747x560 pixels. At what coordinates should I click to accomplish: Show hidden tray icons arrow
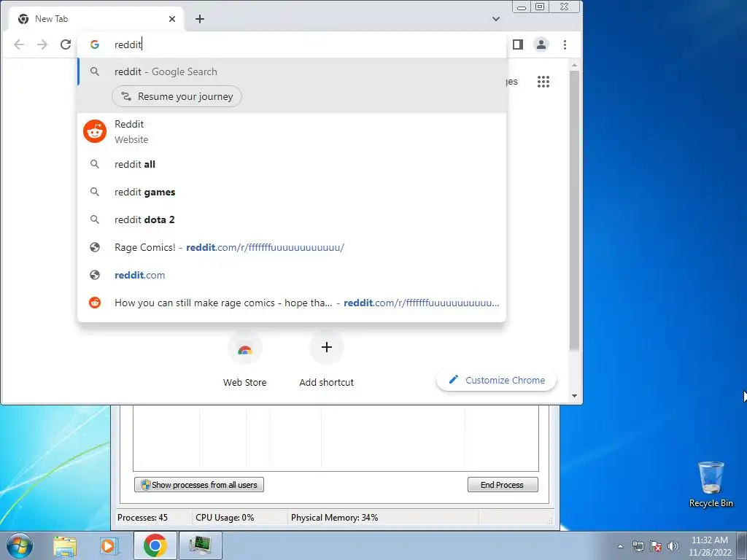(x=620, y=546)
